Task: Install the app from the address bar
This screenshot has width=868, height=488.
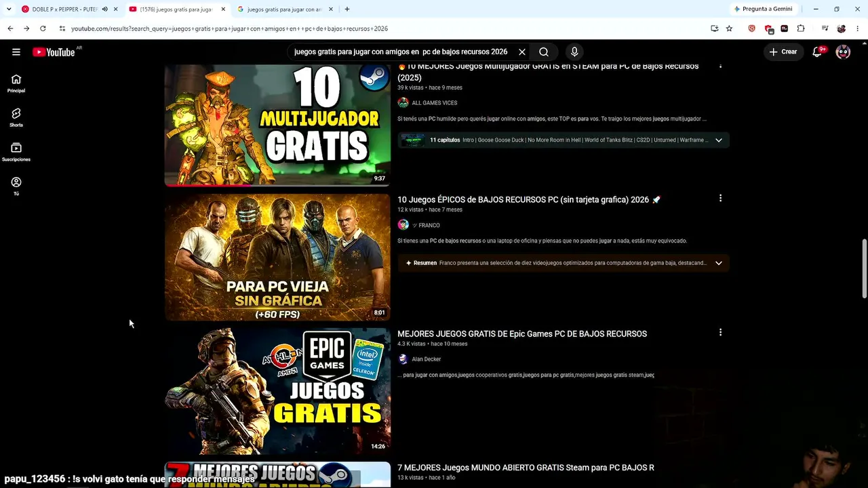Action: pos(715,28)
